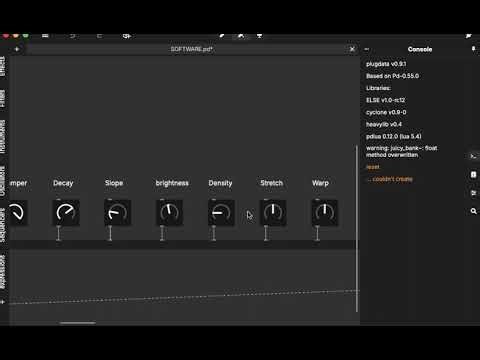Click the Stretch knob
This screenshot has width=480, height=360.
click(x=273, y=212)
